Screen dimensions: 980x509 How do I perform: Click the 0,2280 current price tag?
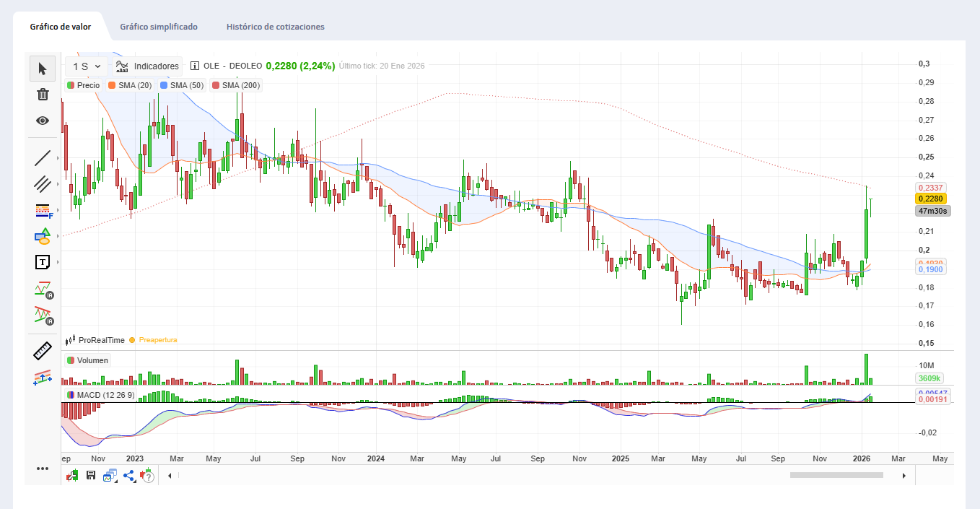tap(930, 199)
